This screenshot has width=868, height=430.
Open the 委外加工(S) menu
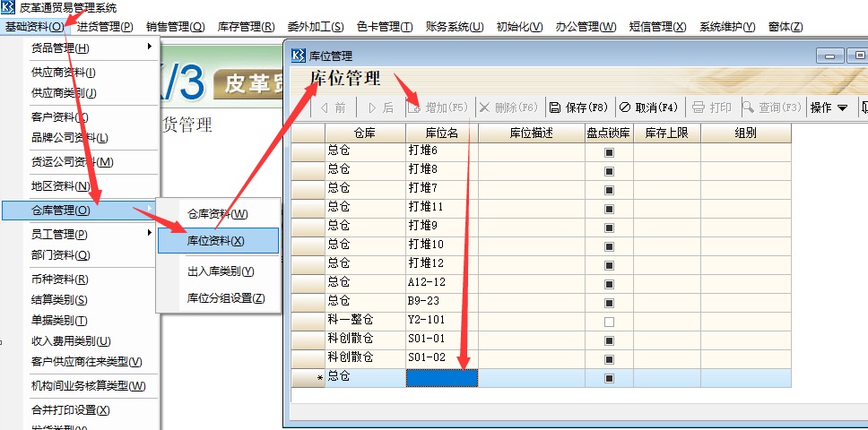(315, 27)
